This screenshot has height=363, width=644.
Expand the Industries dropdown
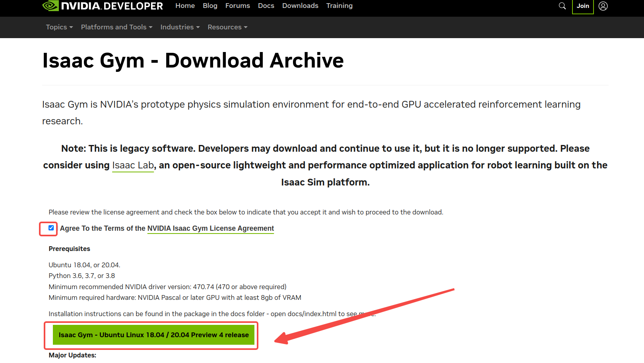[x=180, y=27]
